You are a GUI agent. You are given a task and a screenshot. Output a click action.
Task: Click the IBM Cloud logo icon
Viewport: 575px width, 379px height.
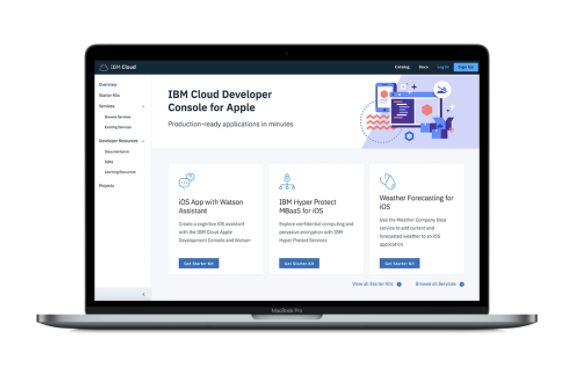tap(103, 67)
